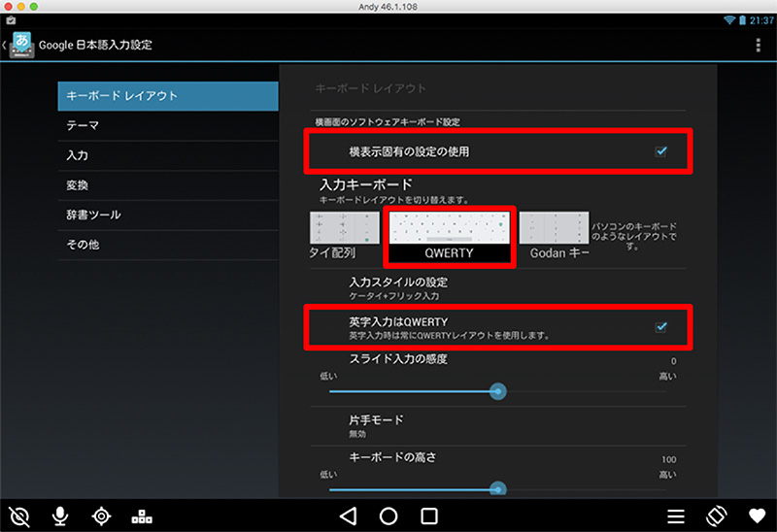Open その他 settings category

[168, 245]
